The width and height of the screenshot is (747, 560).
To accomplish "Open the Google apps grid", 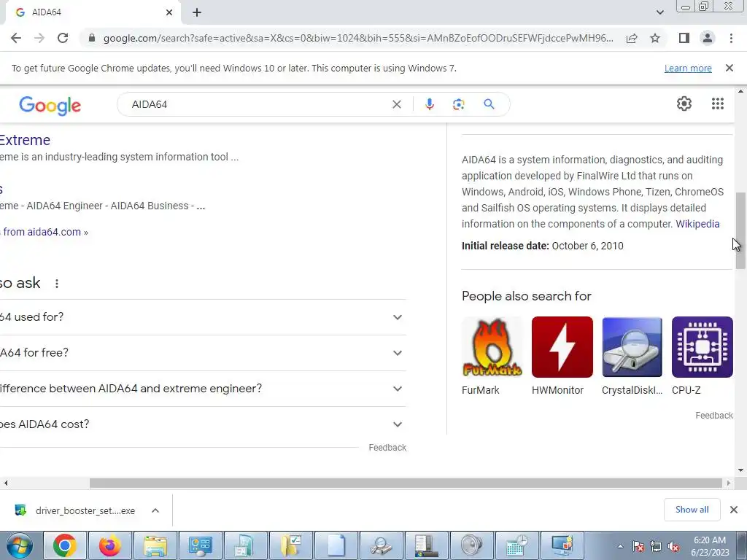I will pyautogui.click(x=718, y=104).
